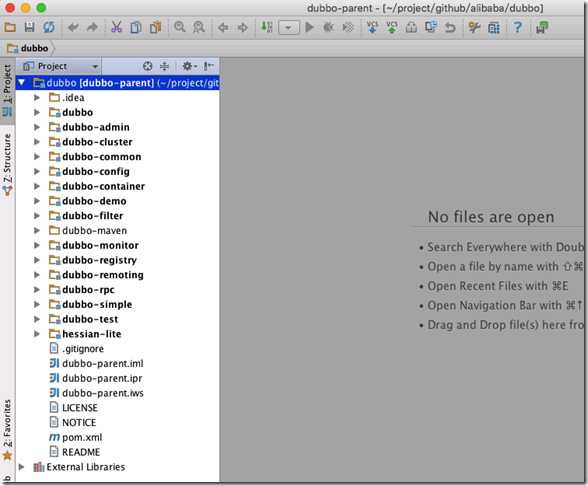Select the dubbo-parent.iws file

click(x=118, y=393)
